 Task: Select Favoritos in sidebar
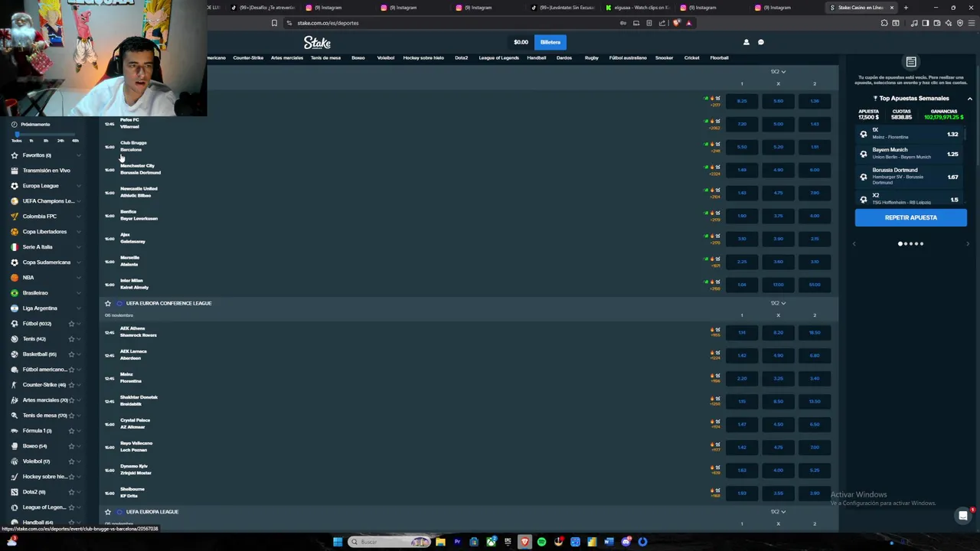click(37, 155)
